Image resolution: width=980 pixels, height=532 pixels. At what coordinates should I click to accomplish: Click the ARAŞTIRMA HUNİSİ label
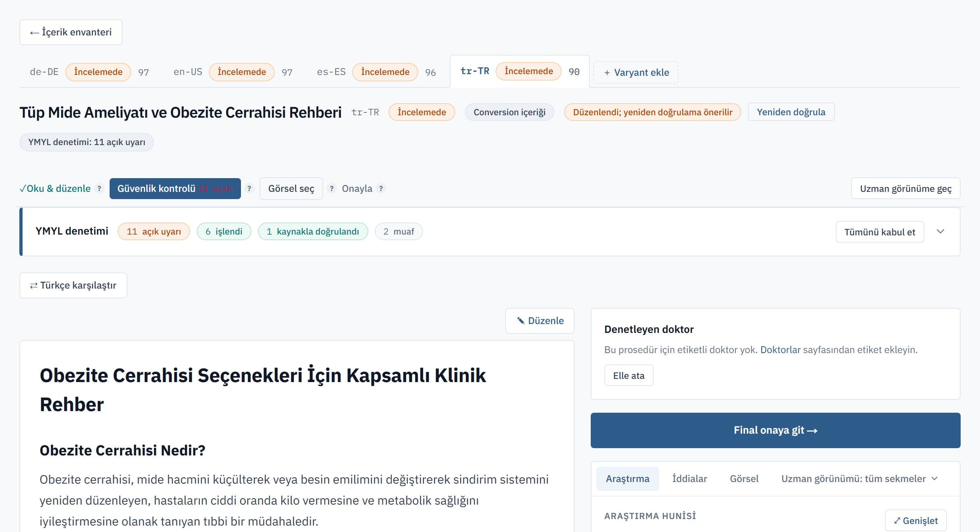[650, 516]
